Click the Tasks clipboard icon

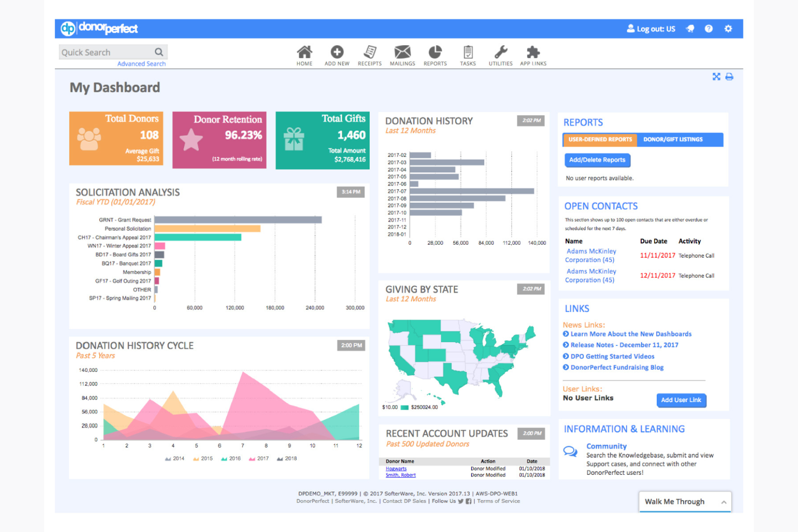[467, 54]
